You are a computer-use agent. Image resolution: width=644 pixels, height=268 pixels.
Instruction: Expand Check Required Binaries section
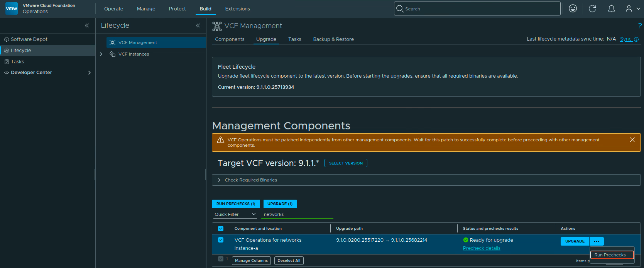pos(219,180)
